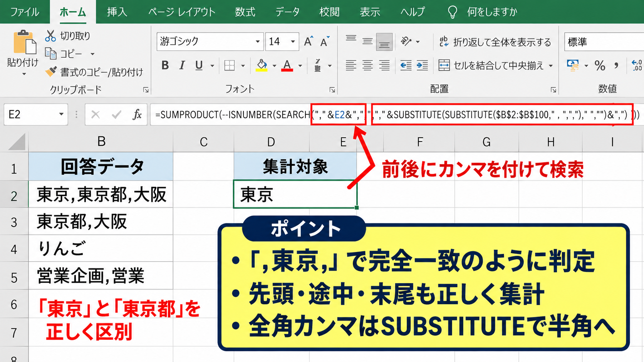Screen dimensions: 644x362
Task: Open the font size dropdown showing 14
Action: [293, 42]
